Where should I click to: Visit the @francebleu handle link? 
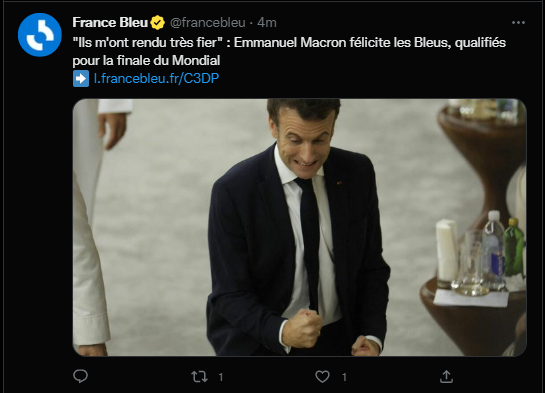click(208, 23)
